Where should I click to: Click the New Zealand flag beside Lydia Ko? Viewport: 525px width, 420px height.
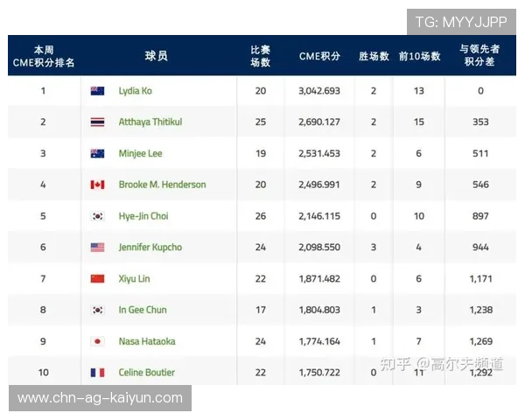click(x=98, y=91)
